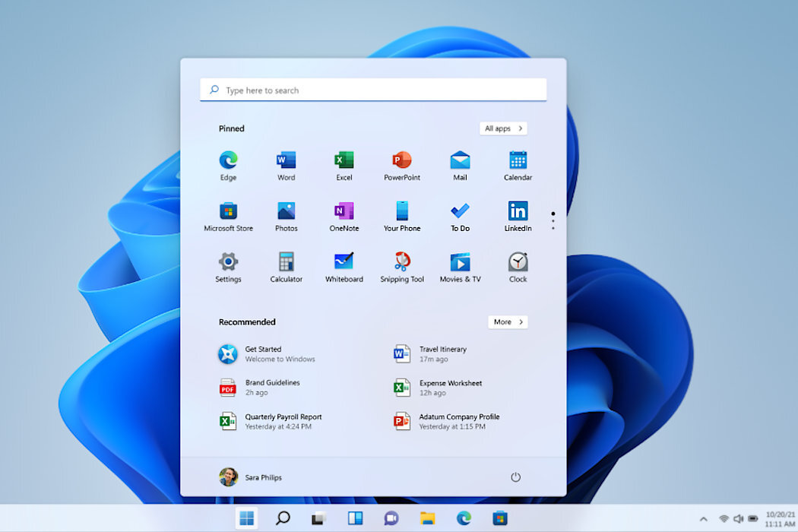Open the Travel Itinerary recommended document
This screenshot has width=798, height=532.
(442, 354)
